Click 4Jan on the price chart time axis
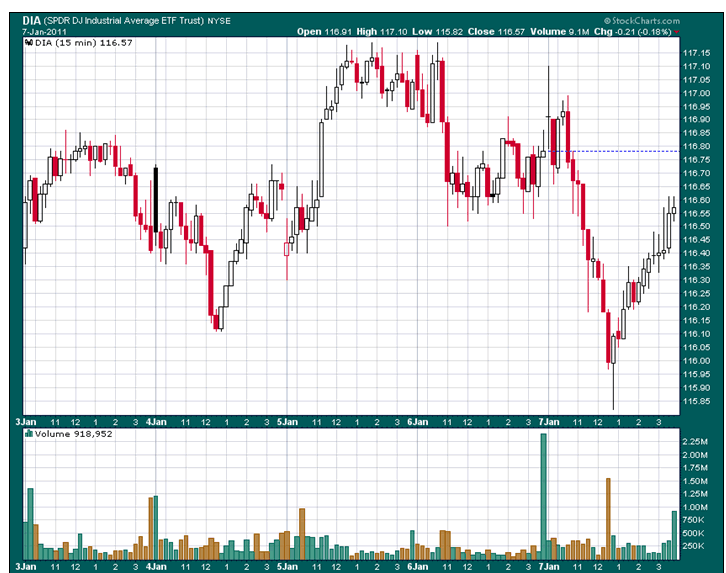Screen dimensions: 726x573 pyautogui.click(x=156, y=422)
